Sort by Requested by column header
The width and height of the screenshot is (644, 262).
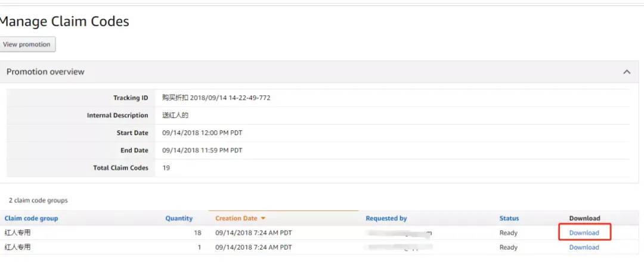pyautogui.click(x=386, y=219)
